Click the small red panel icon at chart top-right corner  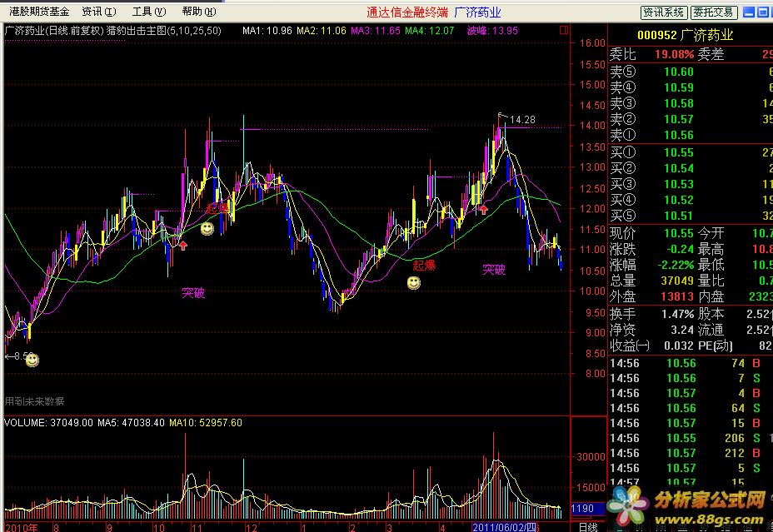(564, 31)
